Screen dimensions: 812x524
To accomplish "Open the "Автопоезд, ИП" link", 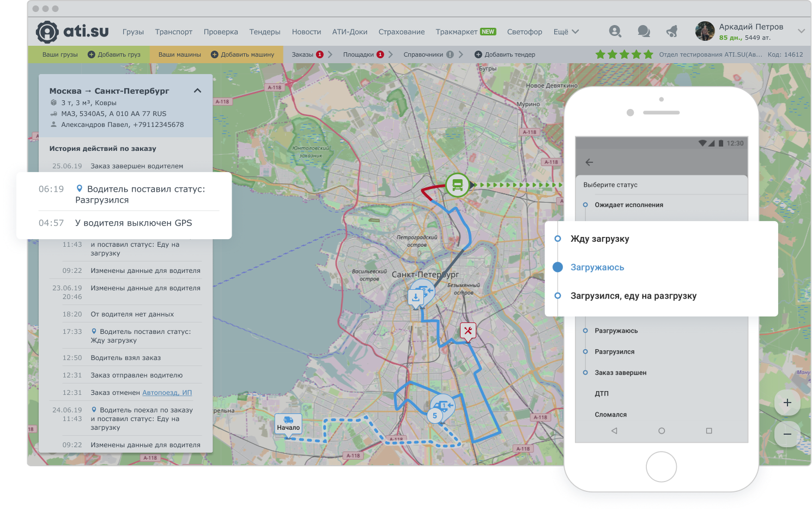I will pos(167,393).
